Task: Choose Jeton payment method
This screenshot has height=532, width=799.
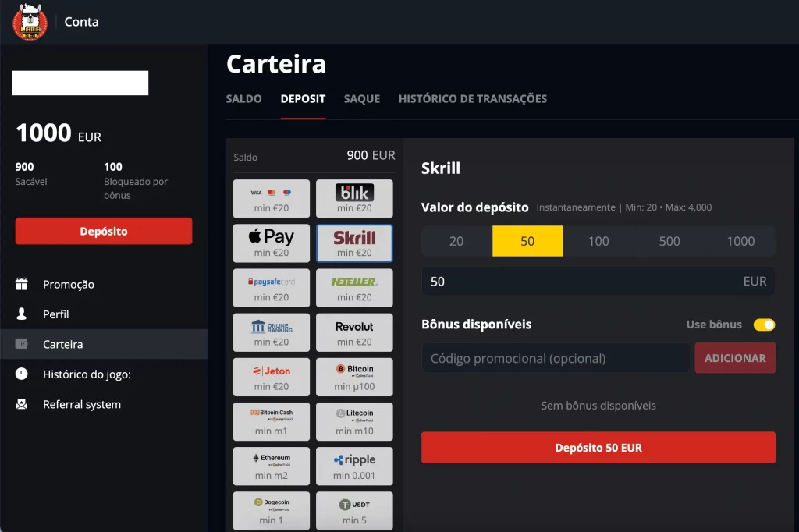Action: (x=271, y=377)
